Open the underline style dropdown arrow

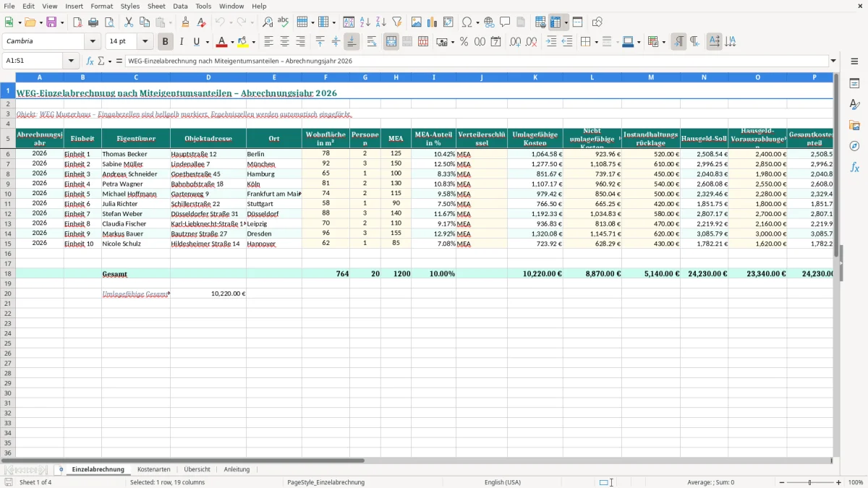coord(207,42)
